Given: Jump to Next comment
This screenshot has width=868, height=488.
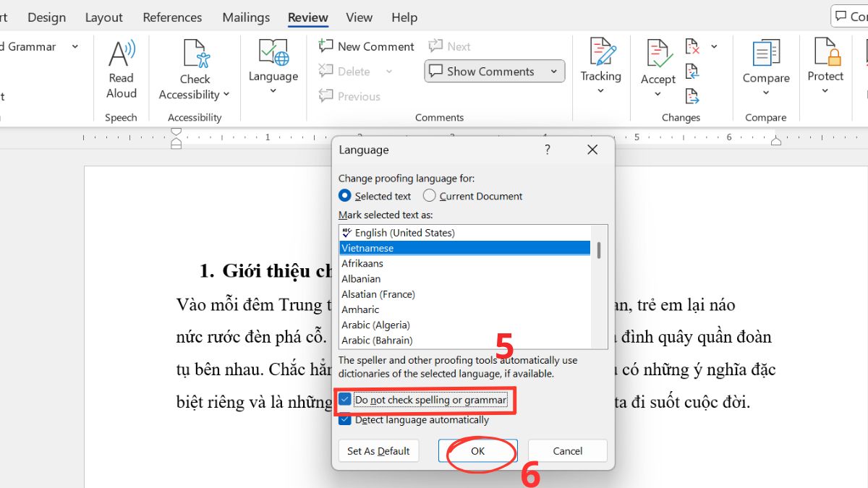Looking at the screenshot, I should pos(449,46).
